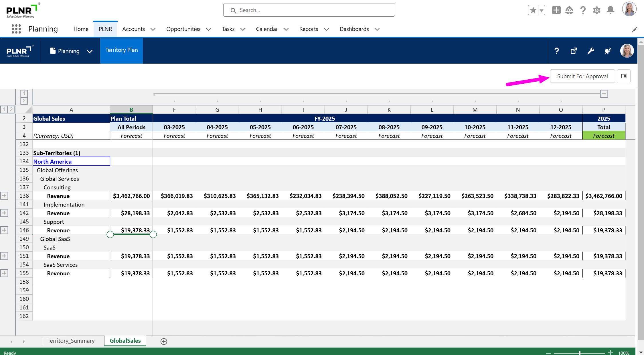The width and height of the screenshot is (644, 355).
Task: Open the North America territory link
Action: click(x=52, y=162)
